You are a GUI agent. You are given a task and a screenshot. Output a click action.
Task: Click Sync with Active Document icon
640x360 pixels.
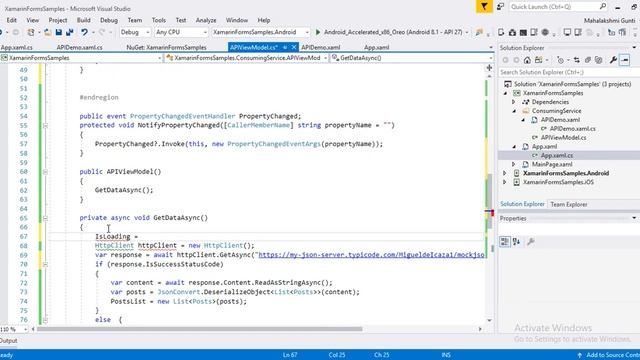(x=576, y=60)
